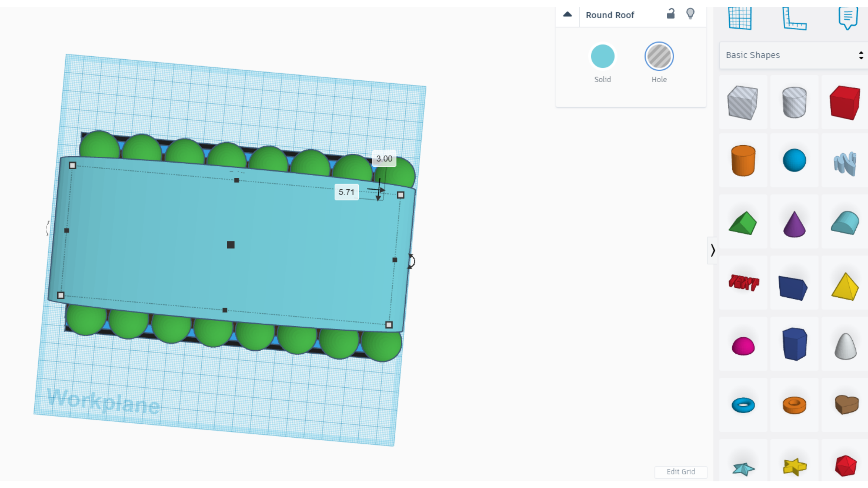The image size is (868, 488).
Task: Click the 5.71 dimension field
Action: click(346, 192)
